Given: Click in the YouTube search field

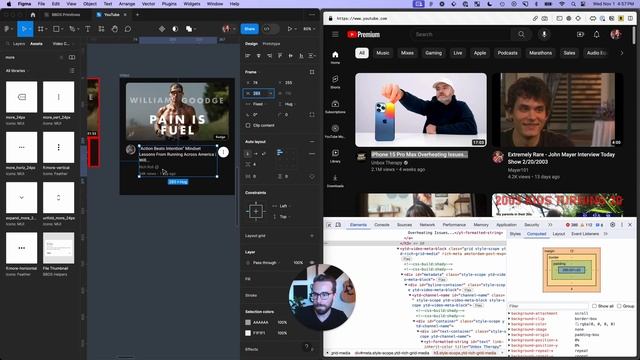Looking at the screenshot, I should 461,34.
